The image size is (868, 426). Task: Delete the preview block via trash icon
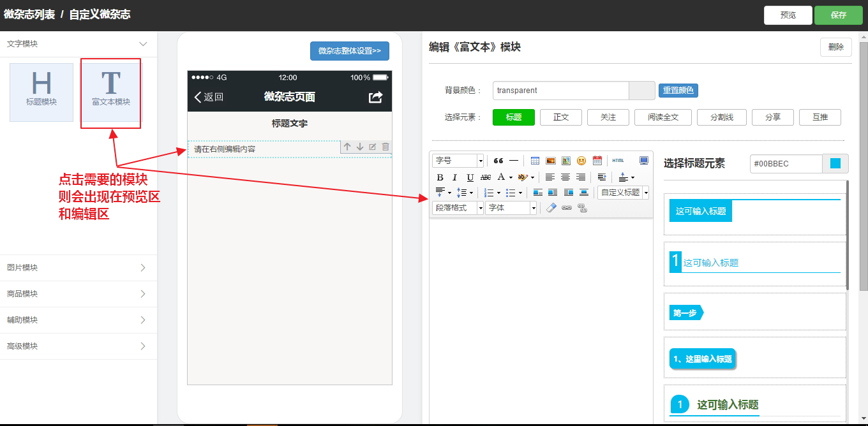[385, 147]
